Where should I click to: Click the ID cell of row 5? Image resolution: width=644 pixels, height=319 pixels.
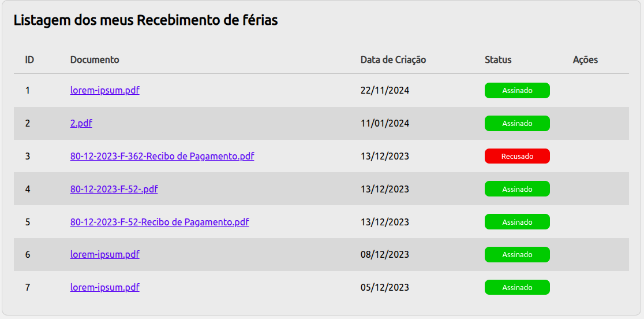tap(28, 222)
